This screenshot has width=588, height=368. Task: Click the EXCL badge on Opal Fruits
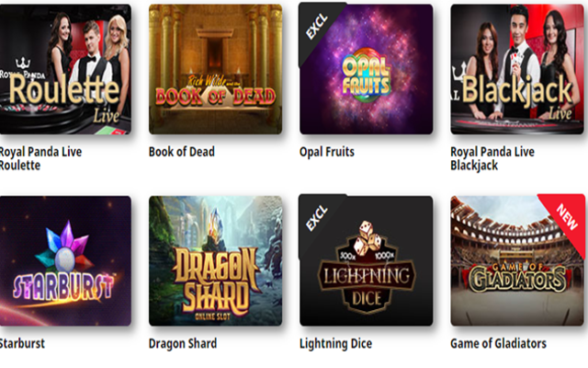pyautogui.click(x=316, y=27)
